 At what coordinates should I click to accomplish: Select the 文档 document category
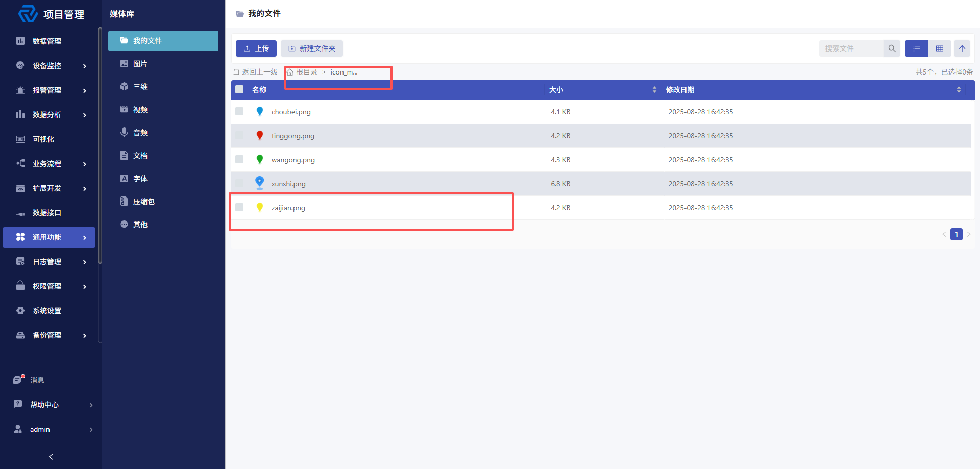click(163, 156)
